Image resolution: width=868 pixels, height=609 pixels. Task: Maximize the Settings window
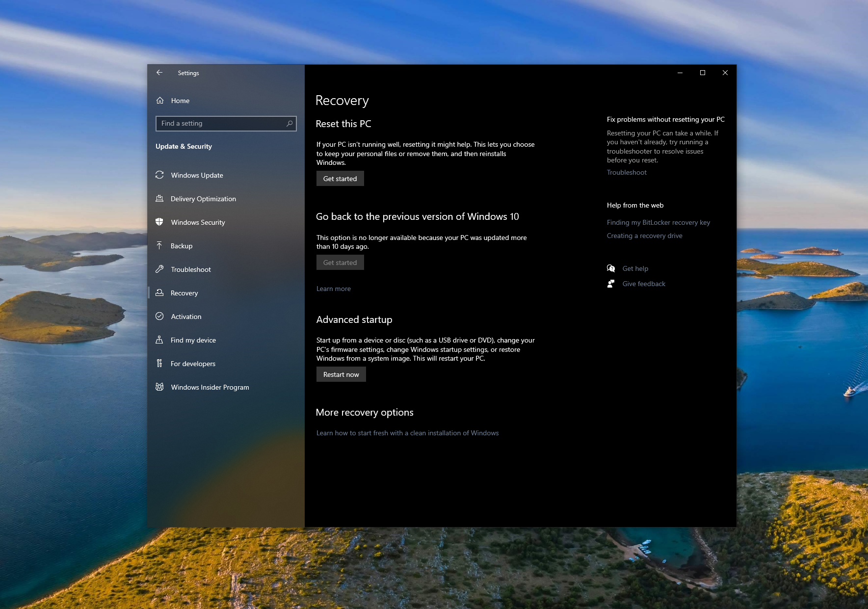click(x=703, y=73)
